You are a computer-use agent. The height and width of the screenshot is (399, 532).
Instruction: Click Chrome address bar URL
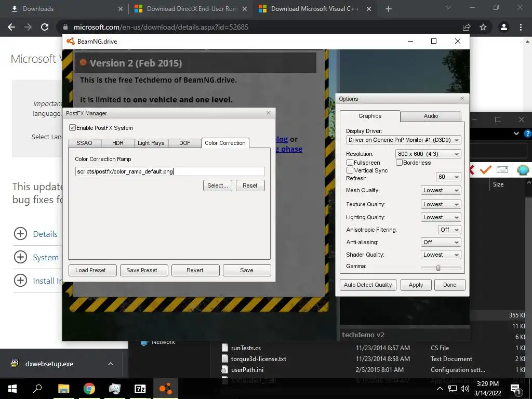point(161,27)
